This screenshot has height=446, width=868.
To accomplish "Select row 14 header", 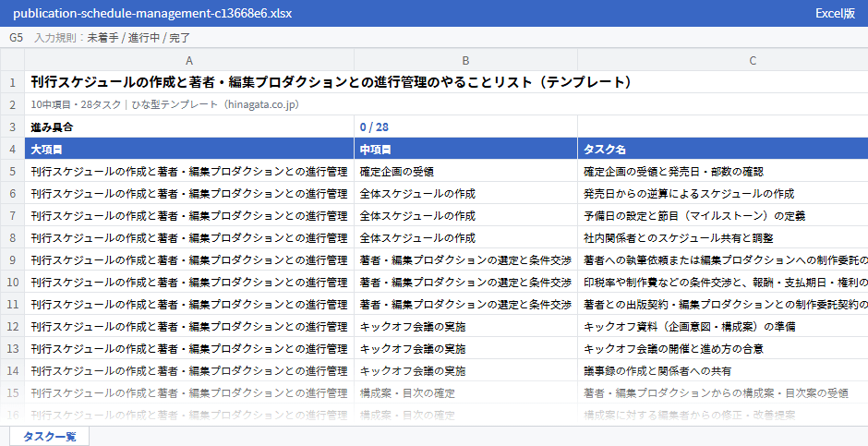I will tap(12, 370).
